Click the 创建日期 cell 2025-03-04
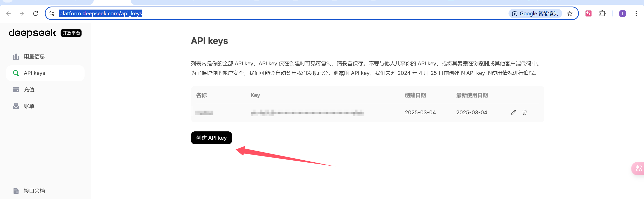This screenshot has width=644, height=199. 420,113
